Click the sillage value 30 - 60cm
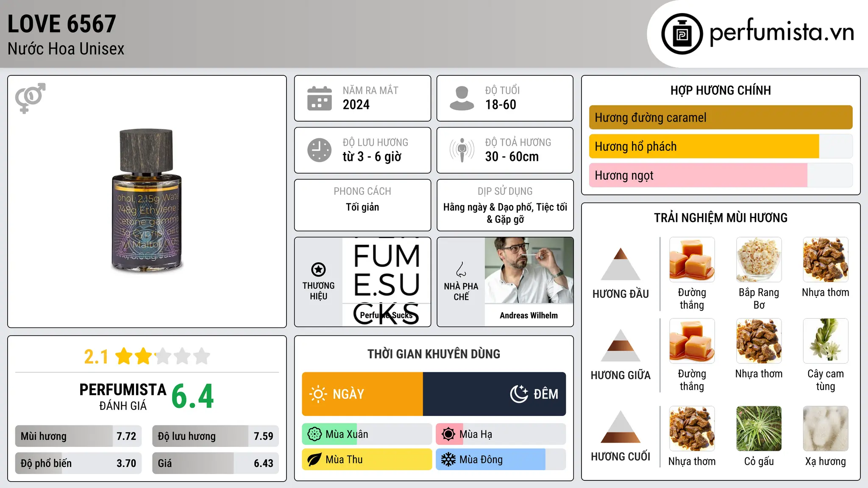 [x=512, y=157]
